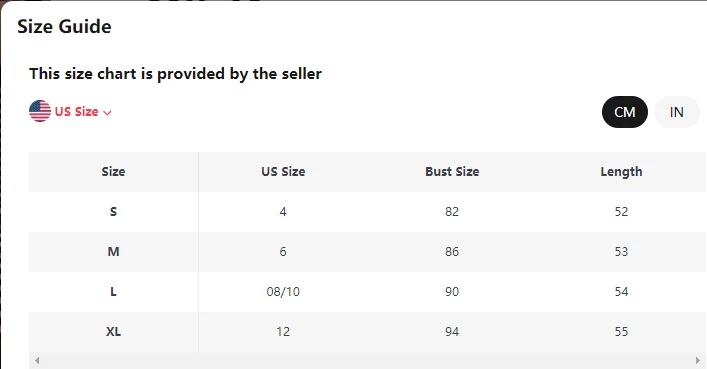Image resolution: width=707 pixels, height=369 pixels.
Task: Click the length value 52 cell
Action: 621,212
